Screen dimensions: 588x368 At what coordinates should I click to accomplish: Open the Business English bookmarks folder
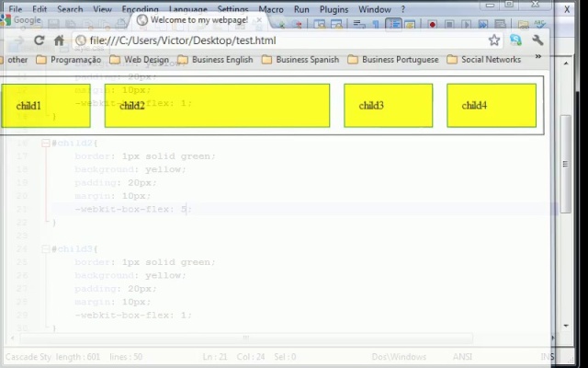(x=215, y=59)
